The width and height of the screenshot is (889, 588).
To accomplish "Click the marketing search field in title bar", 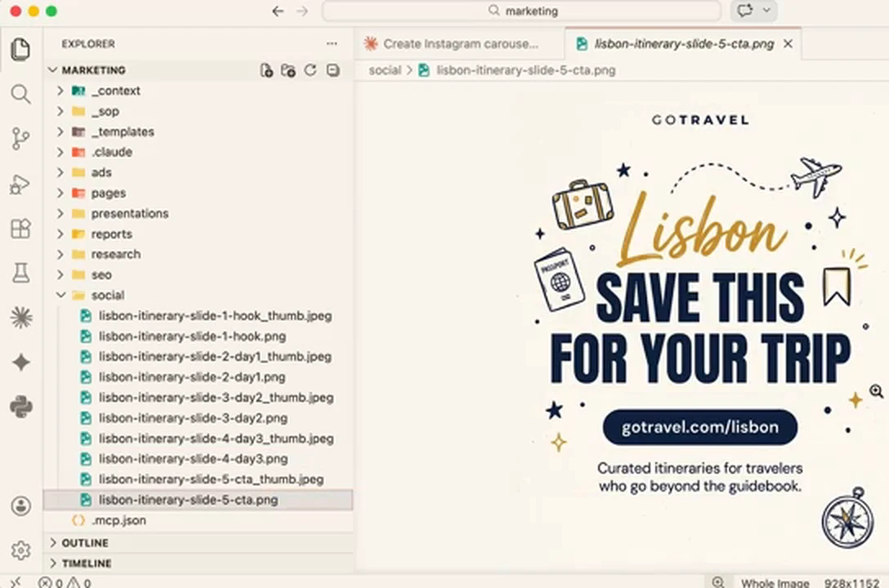I will tap(521, 11).
